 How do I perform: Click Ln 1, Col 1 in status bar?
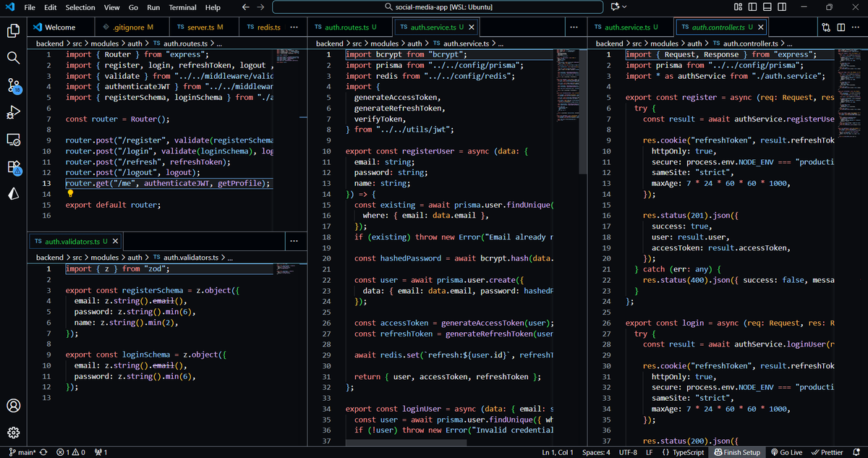558,452
